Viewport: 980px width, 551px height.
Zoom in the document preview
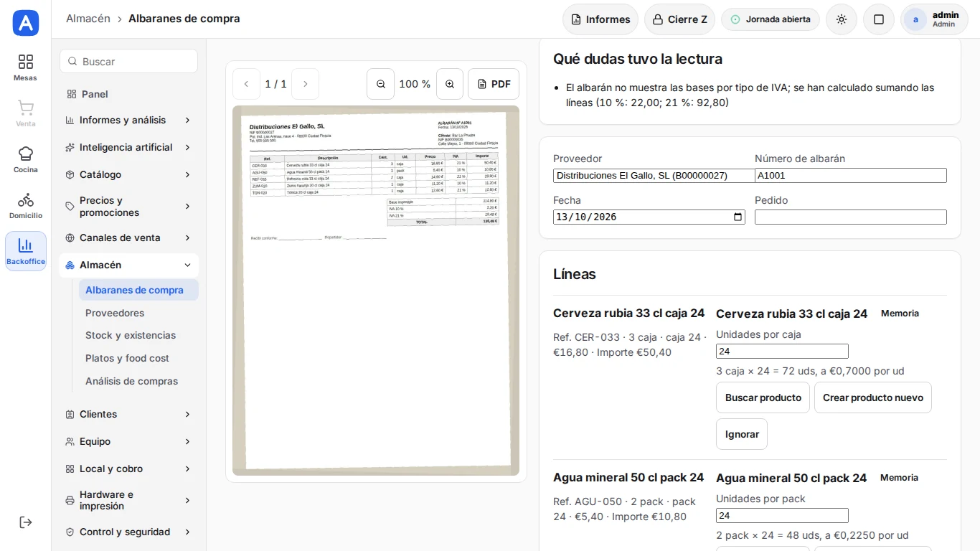450,84
